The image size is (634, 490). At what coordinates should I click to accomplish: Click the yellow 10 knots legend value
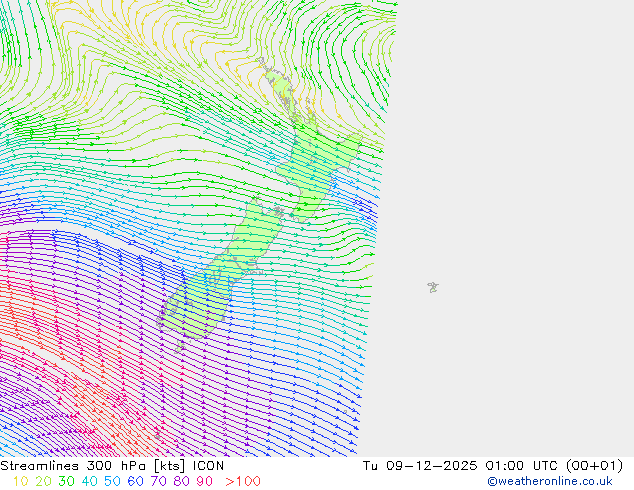point(21,481)
